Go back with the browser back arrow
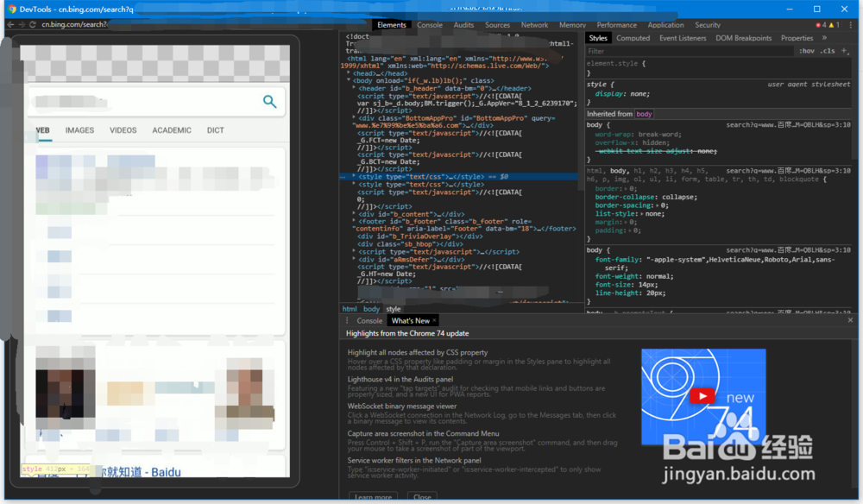This screenshot has height=504, width=863. (x=10, y=25)
